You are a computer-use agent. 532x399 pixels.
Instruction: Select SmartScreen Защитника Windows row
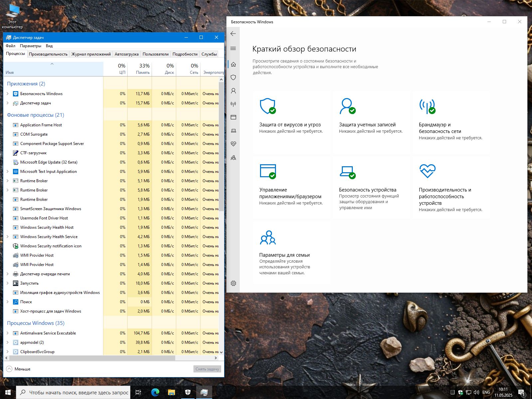[x=111, y=209]
